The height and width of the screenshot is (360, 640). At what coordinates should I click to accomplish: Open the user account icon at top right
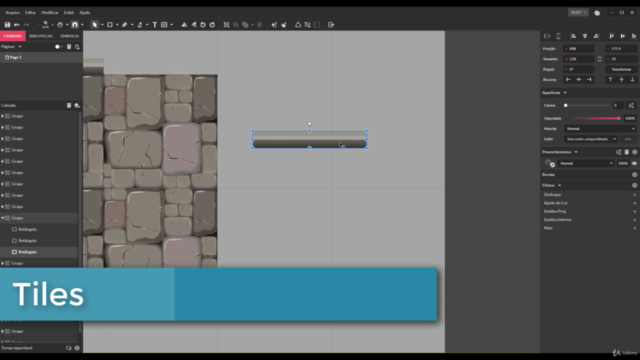pos(597,13)
